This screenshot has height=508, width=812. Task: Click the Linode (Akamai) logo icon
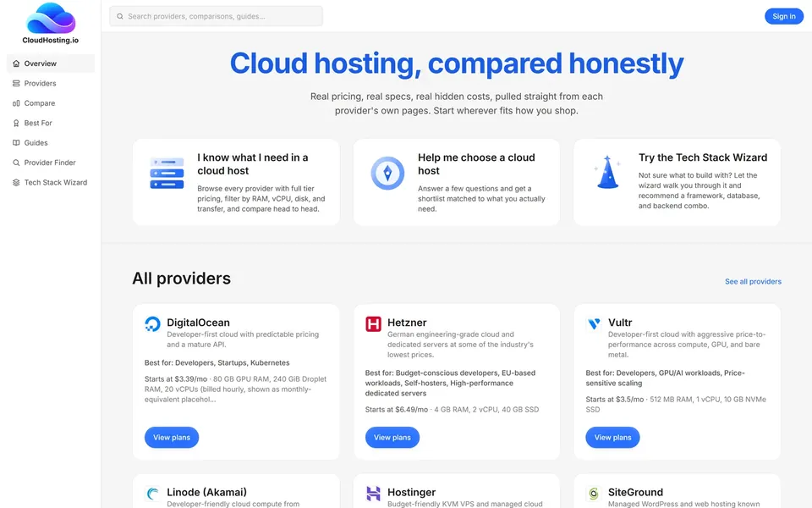pos(153,494)
